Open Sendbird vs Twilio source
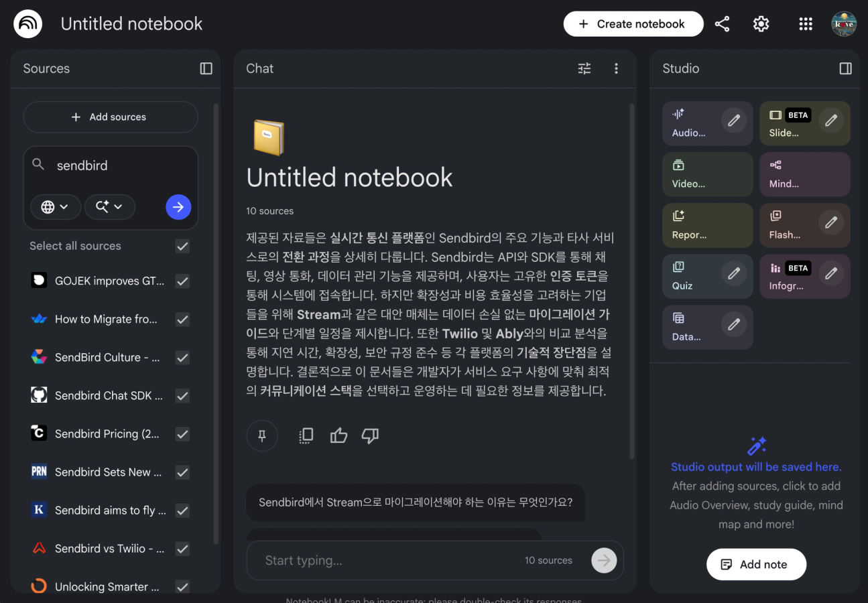This screenshot has width=868, height=603. coord(109,549)
